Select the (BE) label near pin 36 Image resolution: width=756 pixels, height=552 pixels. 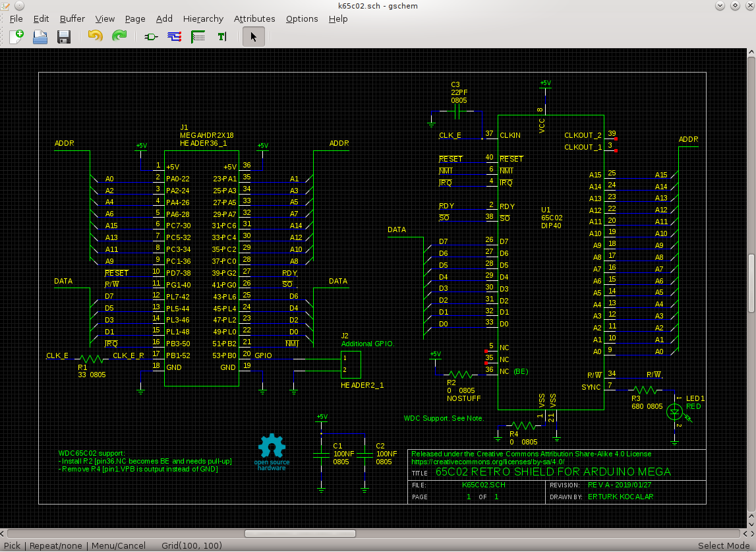[521, 371]
